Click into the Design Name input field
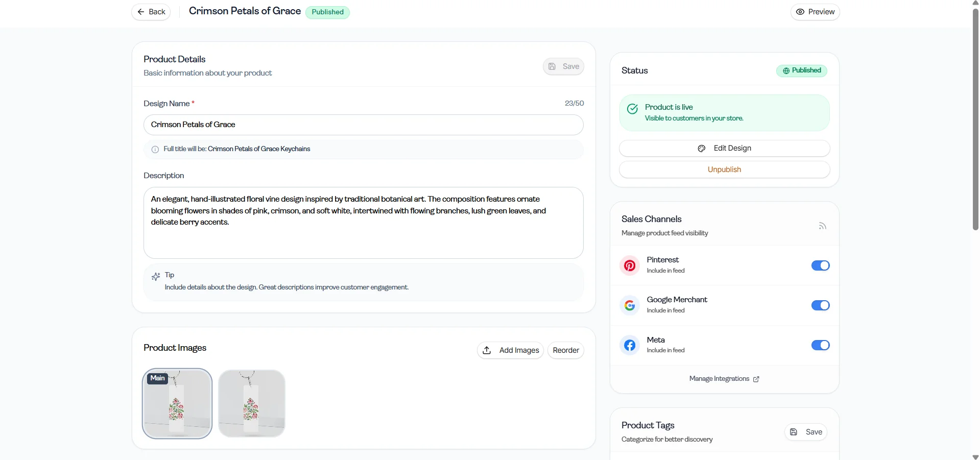Screen dimensions: 980x460 (363, 125)
